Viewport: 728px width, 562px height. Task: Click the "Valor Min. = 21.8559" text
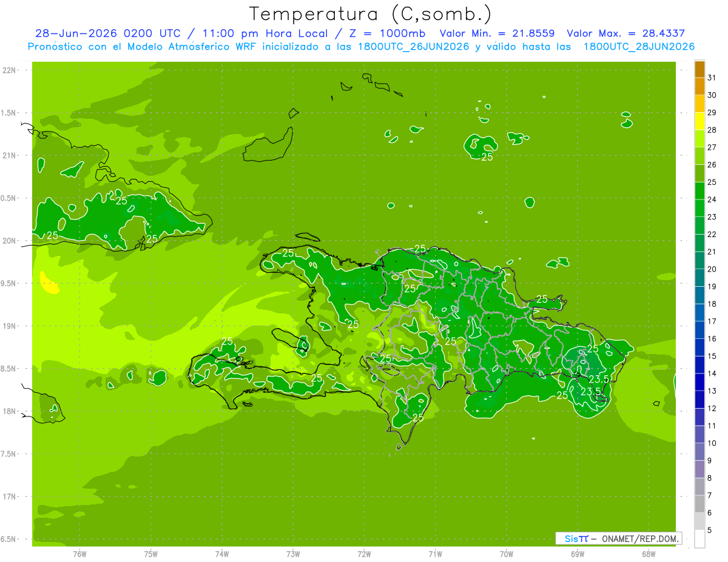click(498, 33)
